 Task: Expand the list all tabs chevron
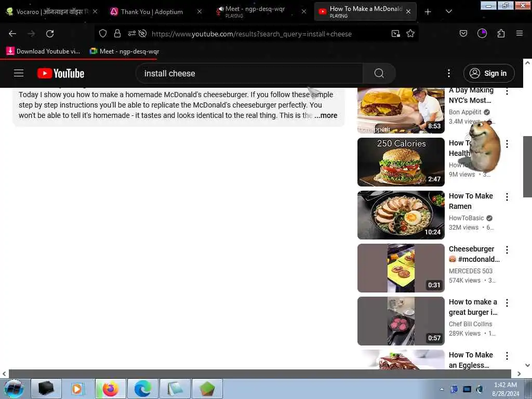pos(449,12)
